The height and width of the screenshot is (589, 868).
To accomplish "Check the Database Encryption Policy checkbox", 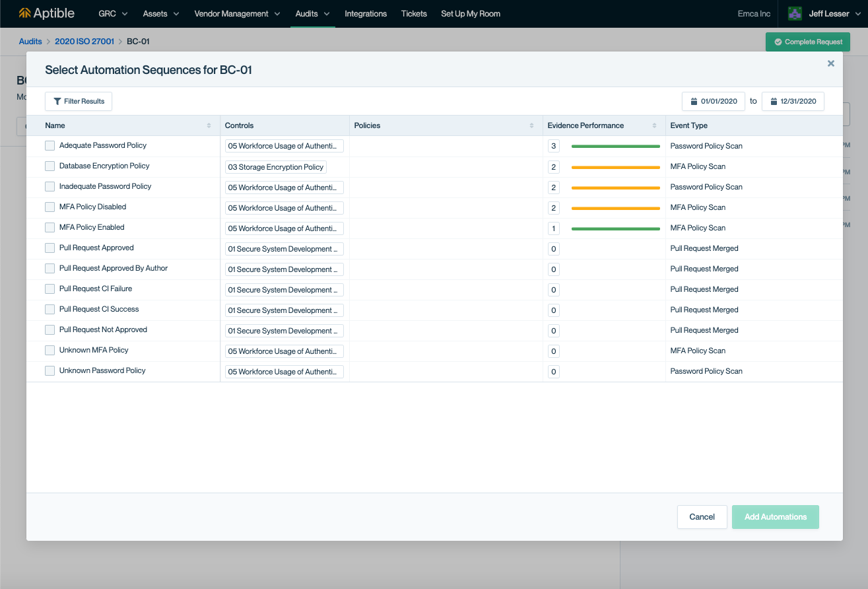I will coord(50,166).
